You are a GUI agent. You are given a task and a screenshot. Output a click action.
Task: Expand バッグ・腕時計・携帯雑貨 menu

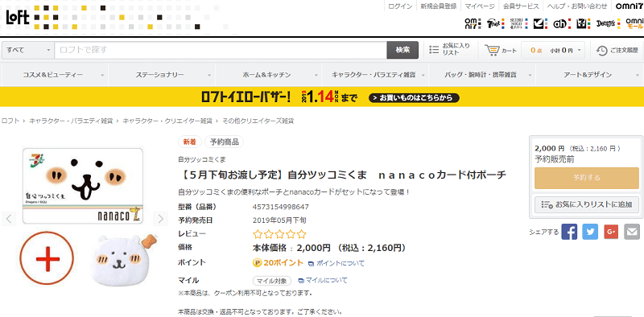[x=482, y=75]
